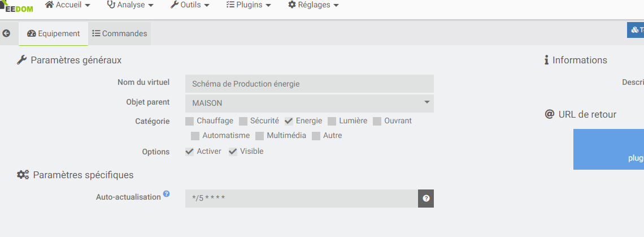Click the back arrow circle icon
Image resolution: width=644 pixels, height=237 pixels.
coord(6,33)
